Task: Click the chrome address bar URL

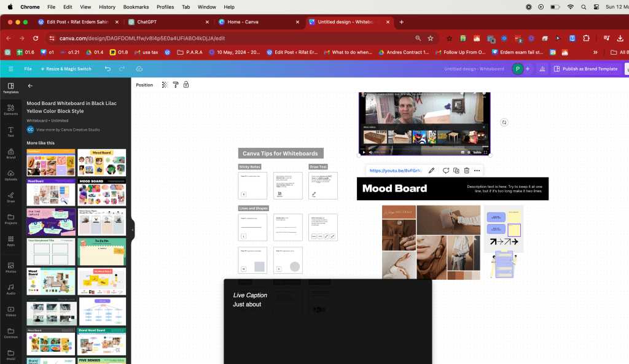Action: (x=142, y=39)
